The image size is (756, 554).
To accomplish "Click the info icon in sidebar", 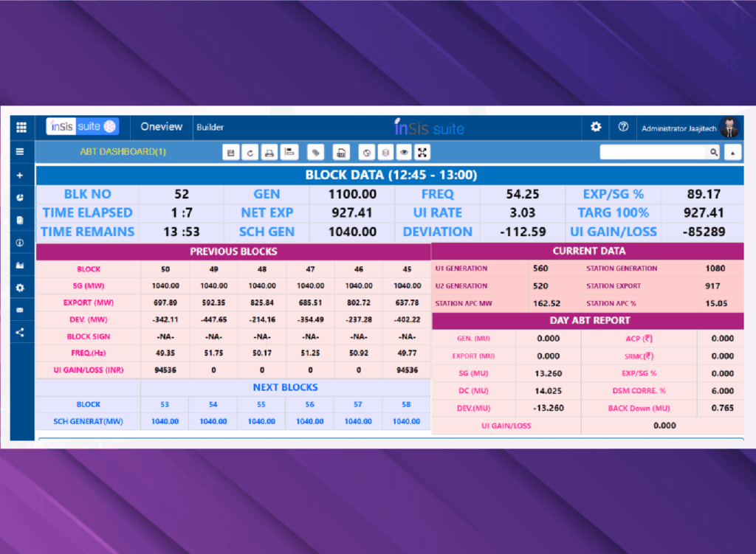I will 20,243.
